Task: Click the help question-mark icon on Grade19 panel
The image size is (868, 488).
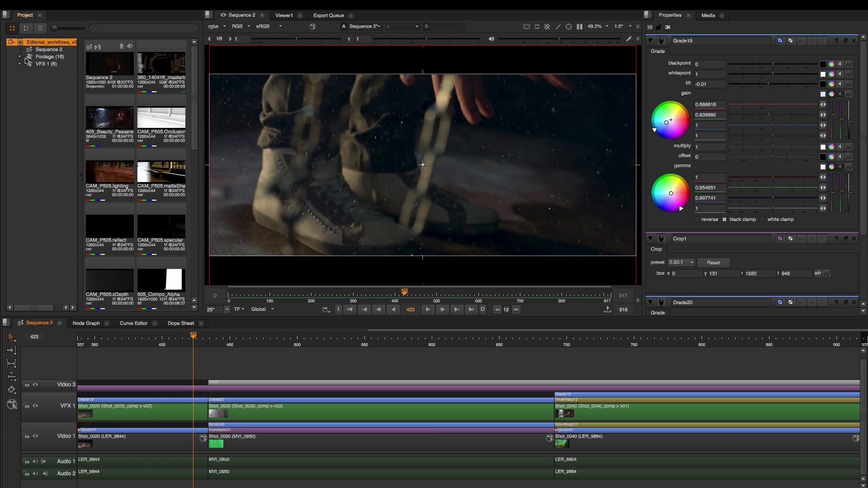Action: [836, 40]
